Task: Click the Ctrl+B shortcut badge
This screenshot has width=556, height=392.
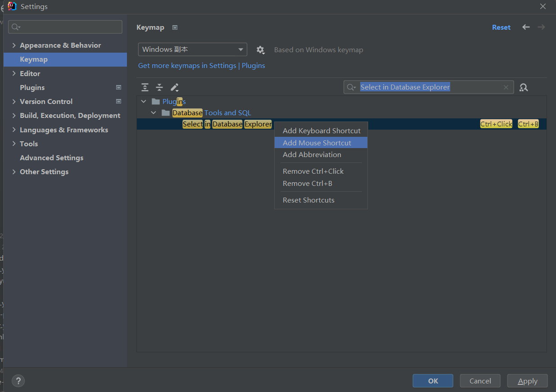Action: tap(528, 124)
